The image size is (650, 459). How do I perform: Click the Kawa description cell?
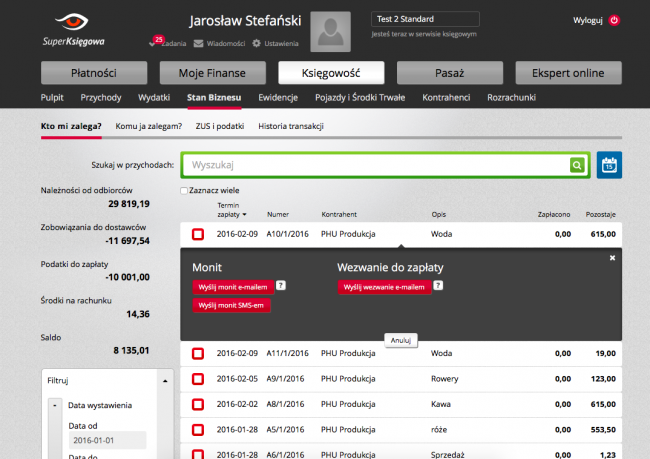(x=441, y=404)
